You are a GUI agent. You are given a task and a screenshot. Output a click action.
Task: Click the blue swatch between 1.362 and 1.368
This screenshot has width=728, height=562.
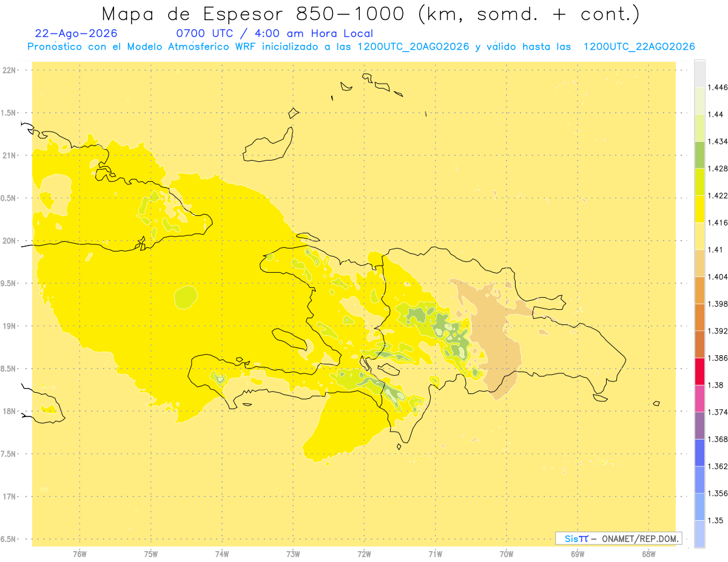[699, 452]
